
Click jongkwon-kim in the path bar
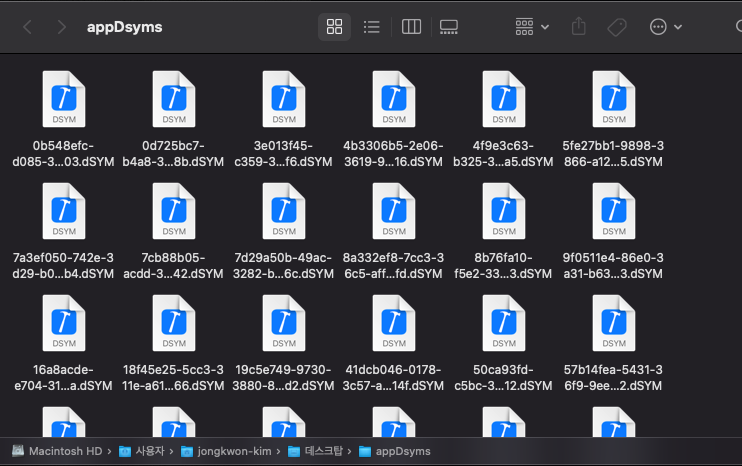226,451
